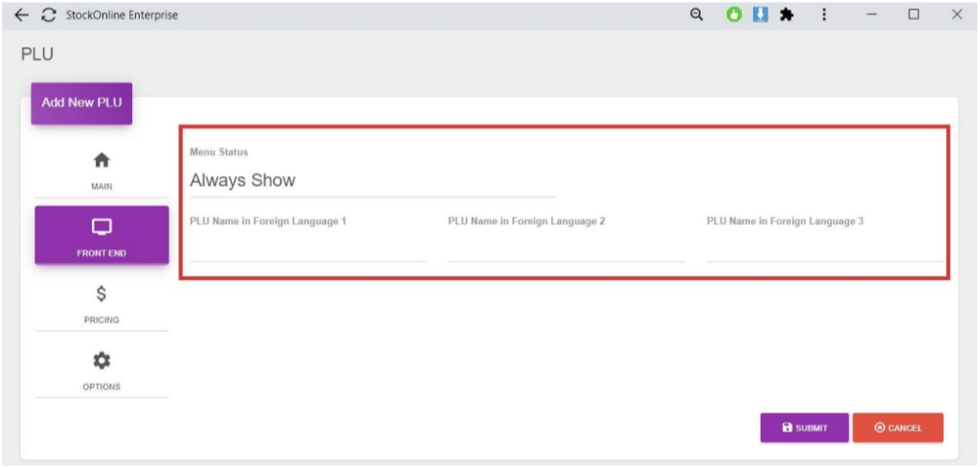The image size is (980, 467).
Task: Open the three-dot browser menu
Action: (x=824, y=15)
